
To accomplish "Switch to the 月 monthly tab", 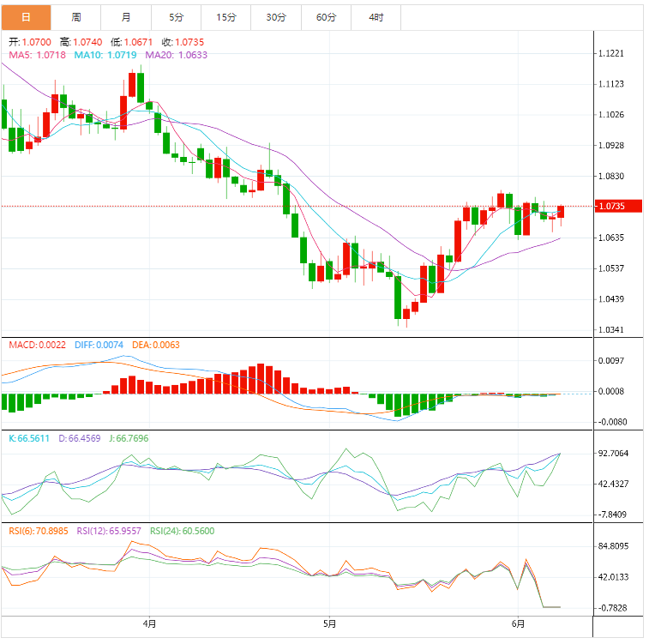I will pos(126,17).
